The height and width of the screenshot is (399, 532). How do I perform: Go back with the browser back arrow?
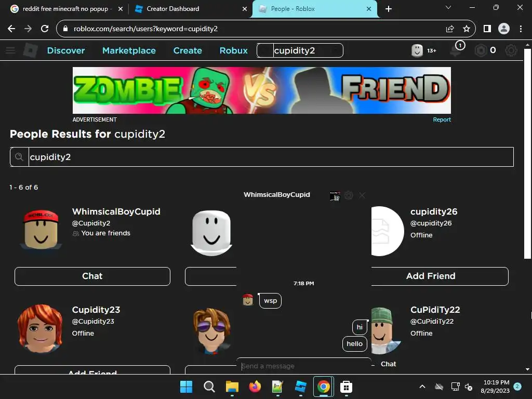coord(11,29)
